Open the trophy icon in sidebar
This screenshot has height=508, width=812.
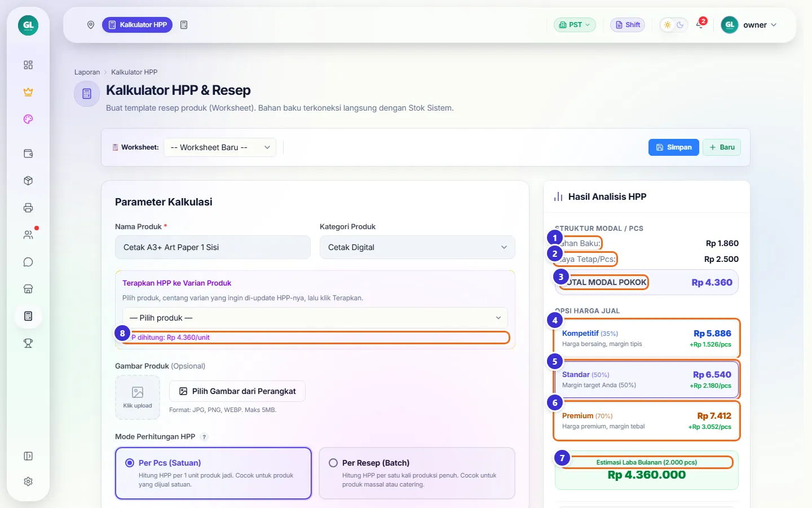[x=28, y=343]
